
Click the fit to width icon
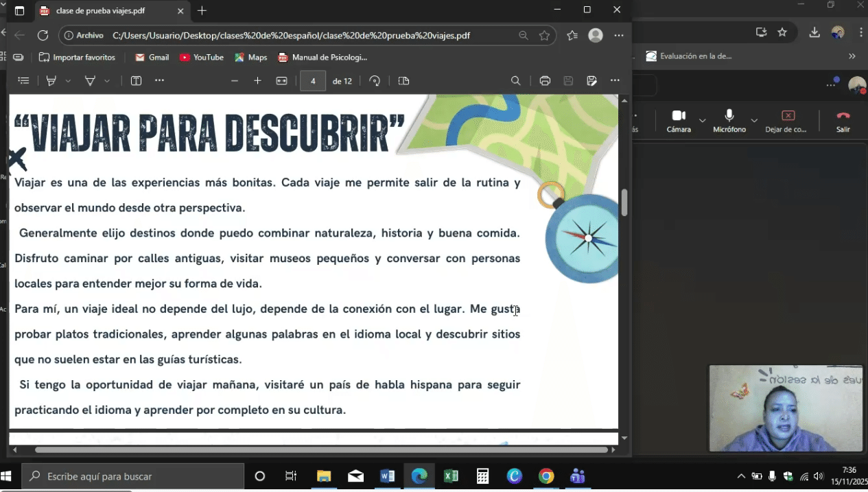(x=281, y=81)
